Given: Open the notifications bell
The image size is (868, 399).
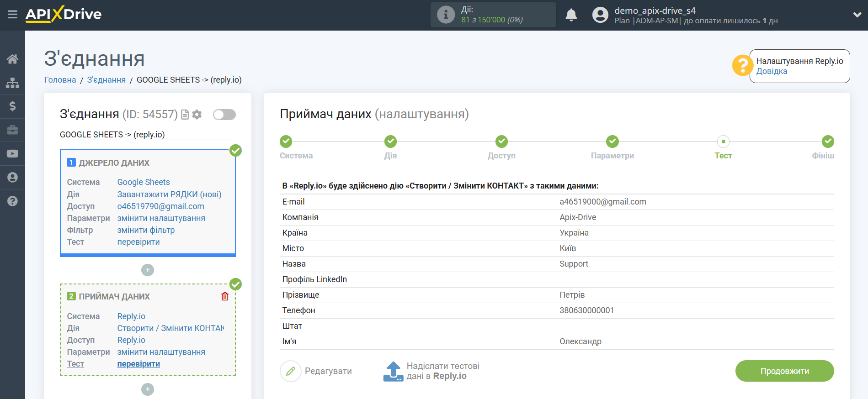Looking at the screenshot, I should point(571,15).
